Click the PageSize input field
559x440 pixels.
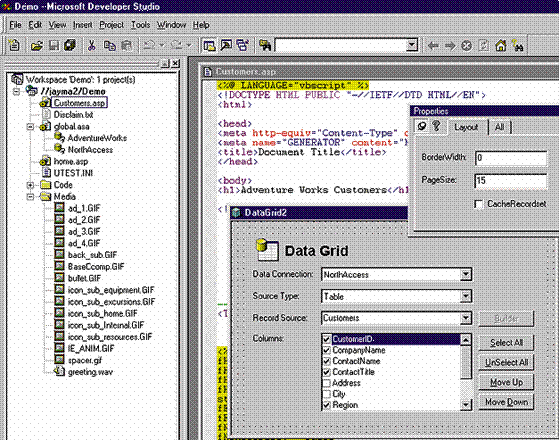tap(511, 181)
